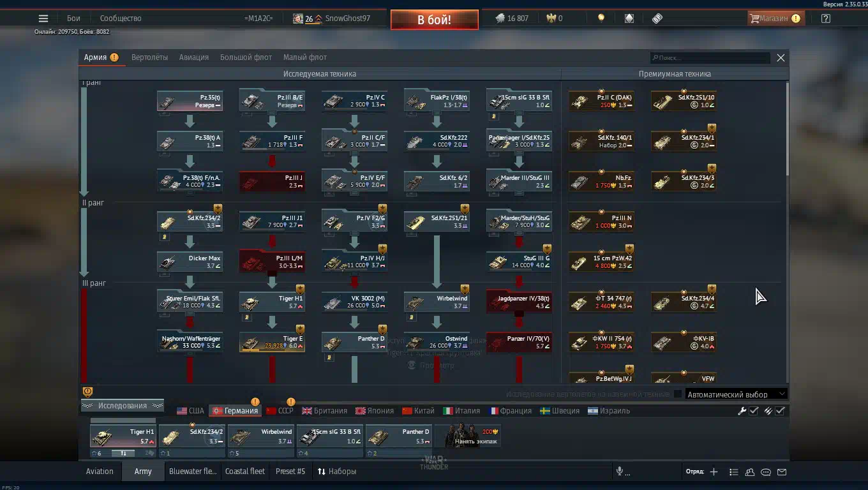Select the Dicker Max vehicle card
868x490 pixels.
(x=190, y=262)
